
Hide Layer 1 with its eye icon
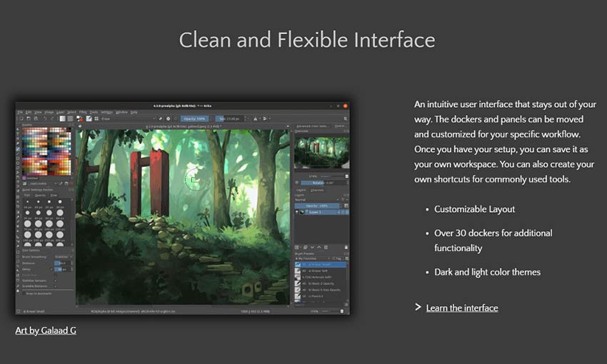click(297, 212)
